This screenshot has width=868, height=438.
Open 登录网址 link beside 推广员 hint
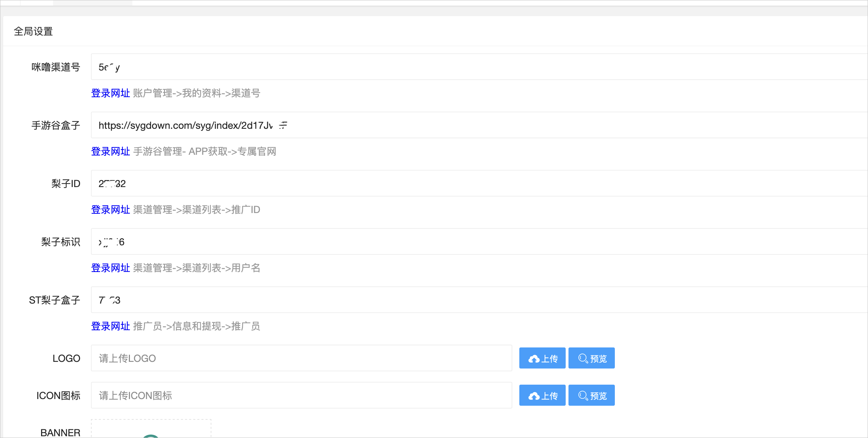(x=111, y=326)
